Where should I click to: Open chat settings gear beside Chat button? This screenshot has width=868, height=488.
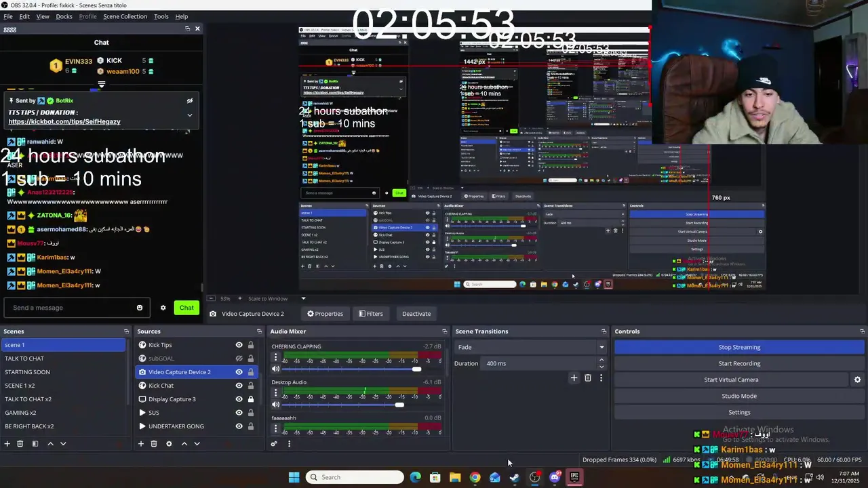[163, 308]
